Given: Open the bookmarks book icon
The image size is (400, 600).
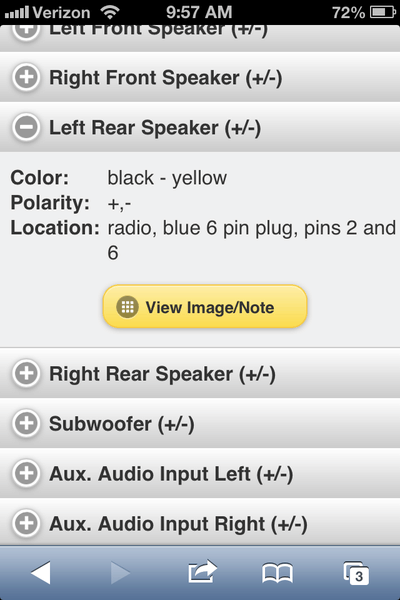Looking at the screenshot, I should tap(278, 573).
